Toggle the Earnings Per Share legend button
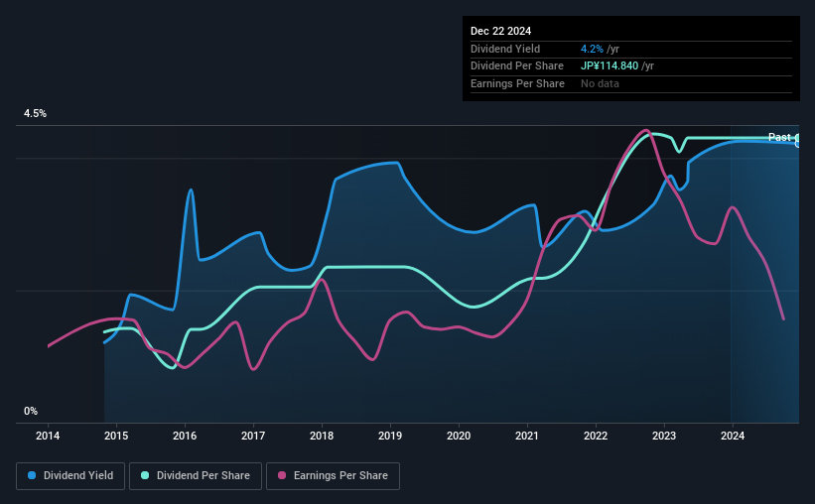The width and height of the screenshot is (815, 504). (333, 476)
